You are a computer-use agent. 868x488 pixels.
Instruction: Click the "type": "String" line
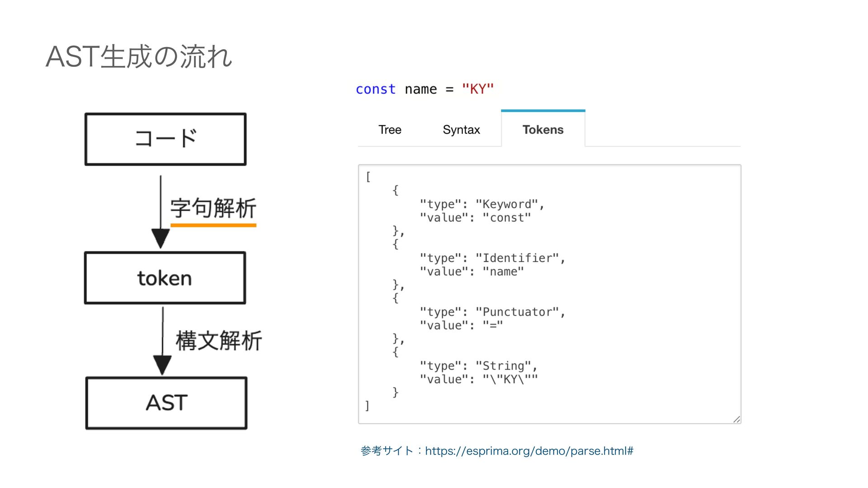pyautogui.click(x=478, y=366)
